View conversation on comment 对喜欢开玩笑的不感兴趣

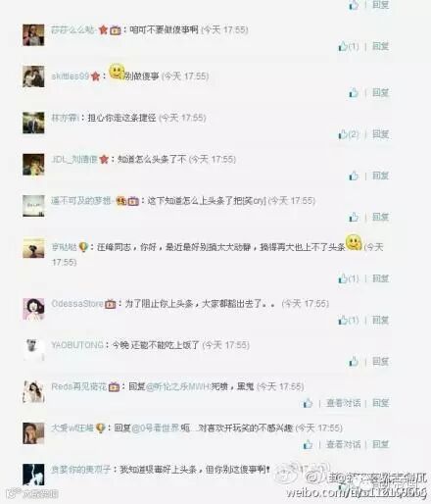(x=343, y=444)
